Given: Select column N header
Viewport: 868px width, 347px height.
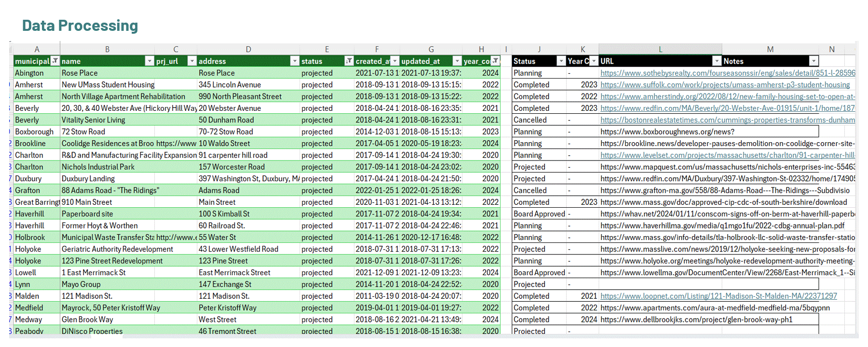Looking at the screenshot, I should [x=832, y=49].
